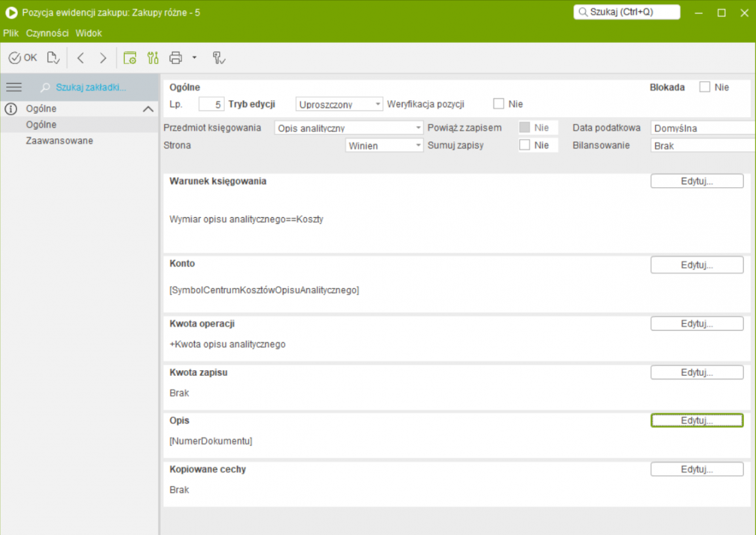This screenshot has width=756, height=535.
Task: Check the Sumuj zapisy checkbox
Action: (524, 145)
